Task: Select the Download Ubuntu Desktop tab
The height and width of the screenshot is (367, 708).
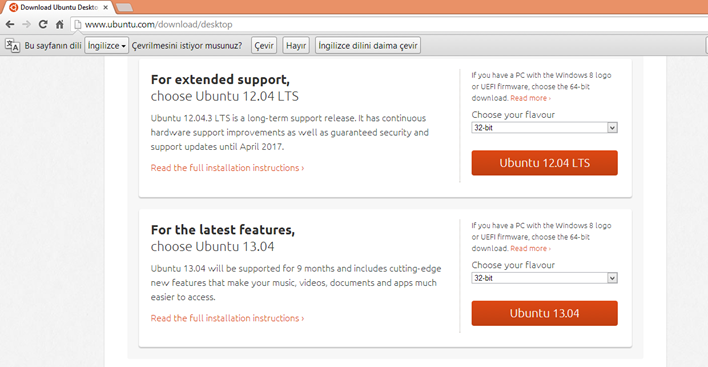Action: point(59,7)
